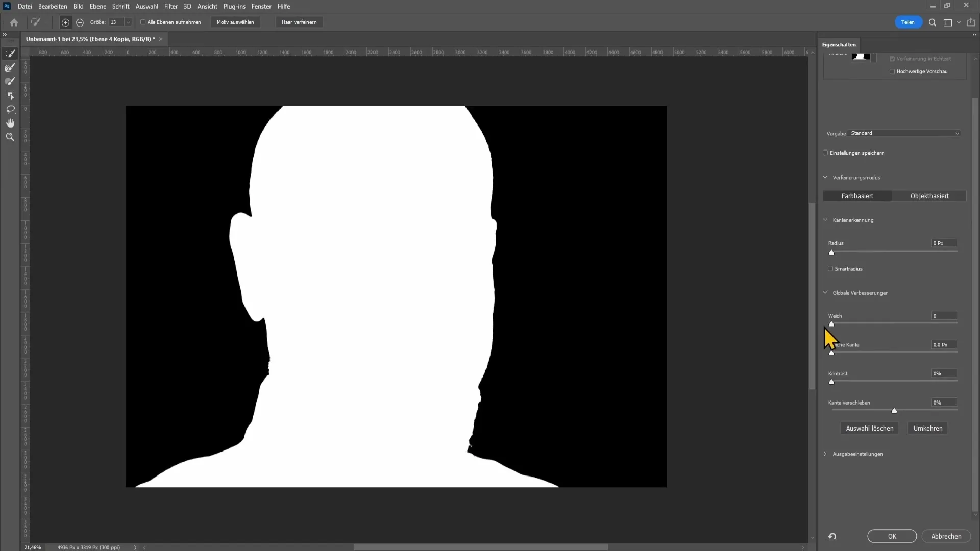Open the Vorgabe Standard dropdown
This screenshot has width=980, height=551.
(904, 133)
